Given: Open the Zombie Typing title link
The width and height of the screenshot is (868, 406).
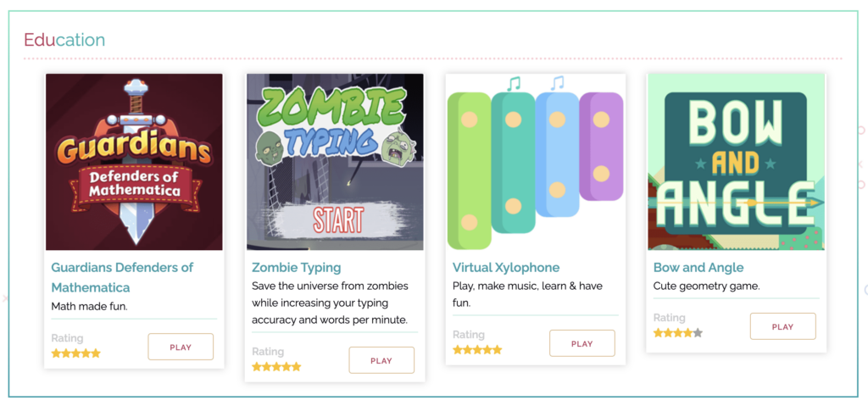Looking at the screenshot, I should point(296,268).
